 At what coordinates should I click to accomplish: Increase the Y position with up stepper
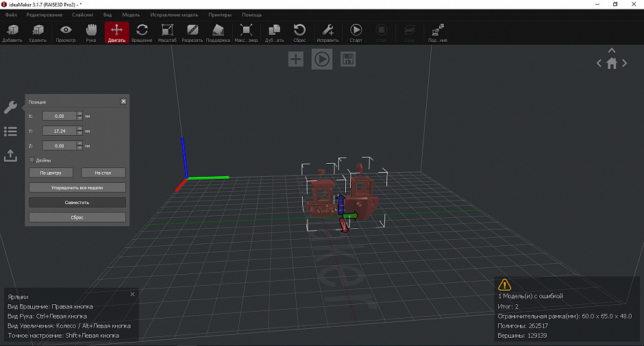[x=79, y=129]
